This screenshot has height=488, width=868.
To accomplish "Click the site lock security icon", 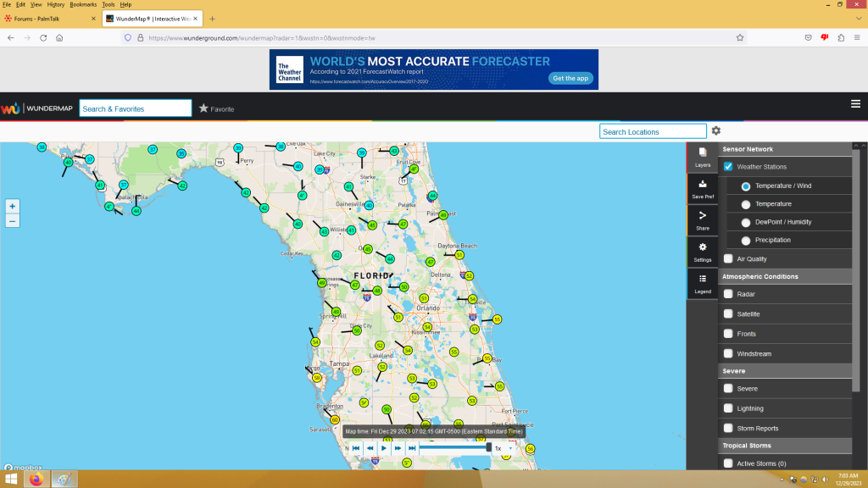I will (141, 38).
